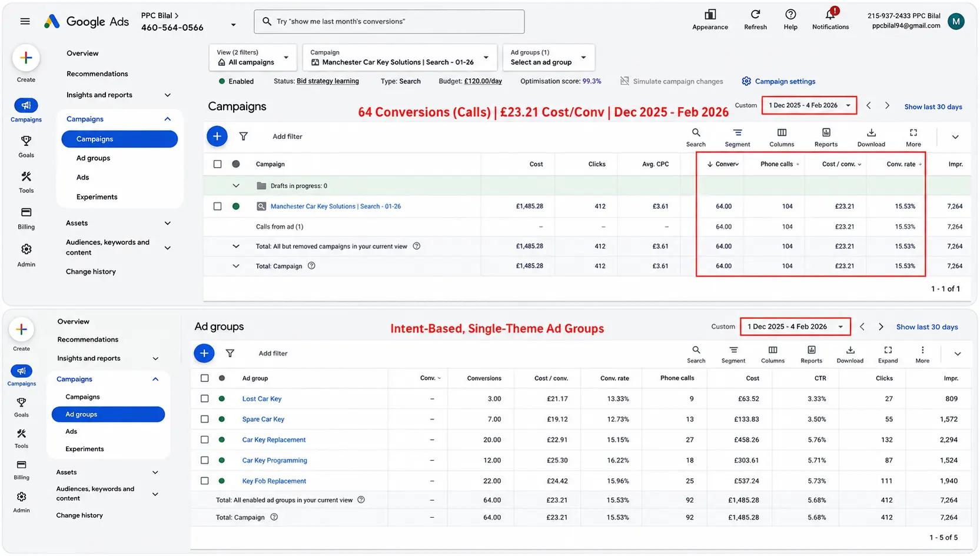Open the account avatar with letter M
The width and height of the screenshot is (980, 556).
(956, 22)
